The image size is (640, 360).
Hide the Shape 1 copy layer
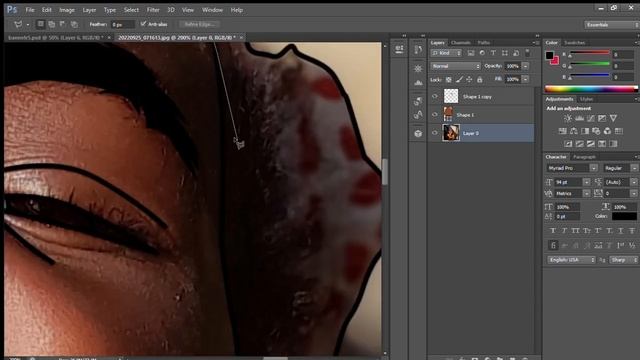coord(435,97)
